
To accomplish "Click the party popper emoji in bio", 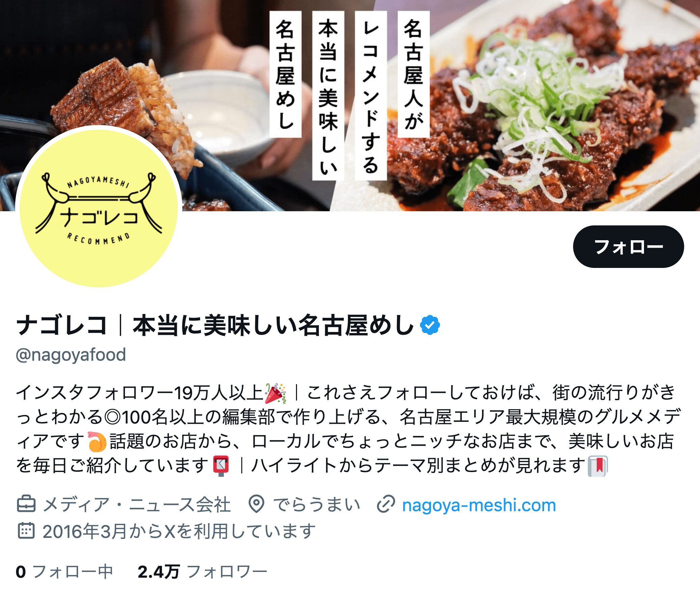I will pos(276,393).
